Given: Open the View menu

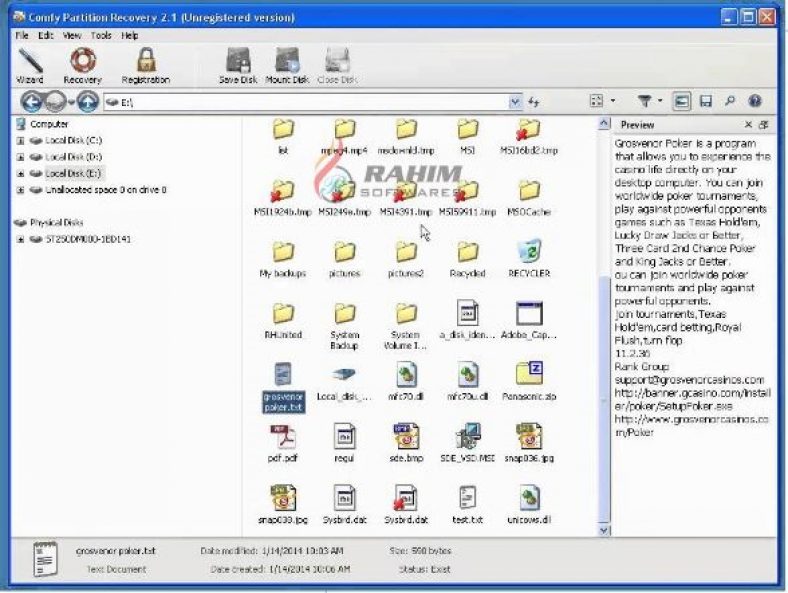Looking at the screenshot, I should point(72,35).
